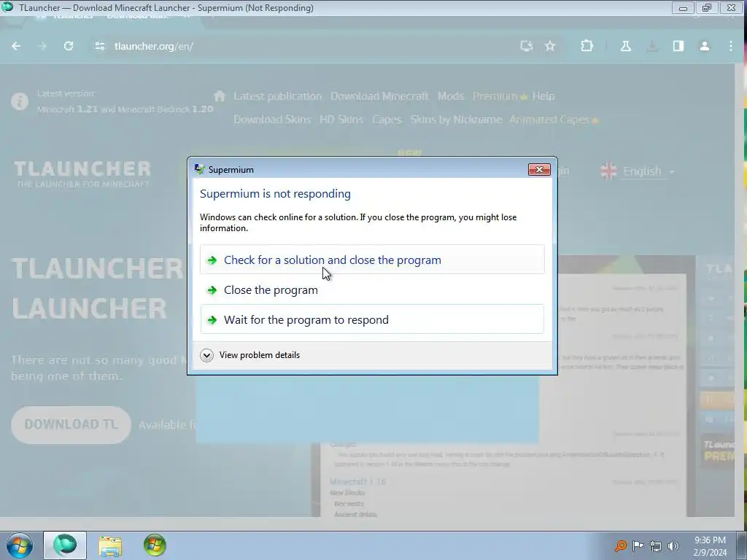Expand the English language dropdown
Viewport: 747px width, 560px height.
649,171
